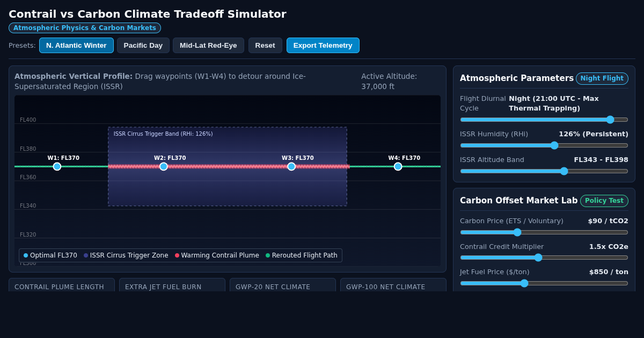Viewport: 644px width, 338px height.
Task: Adjust the Carbon Price slider
Action: point(544,232)
